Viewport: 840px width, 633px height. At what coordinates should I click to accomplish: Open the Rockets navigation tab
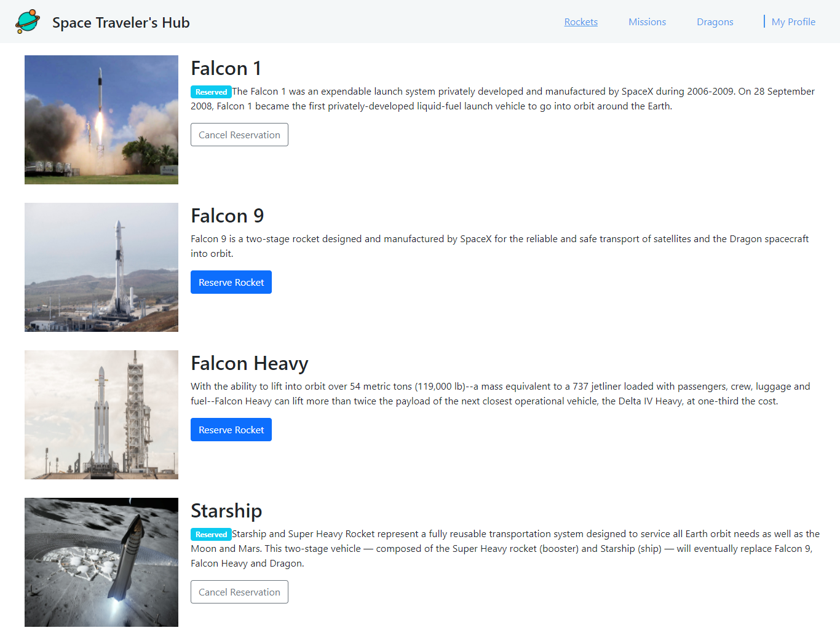(x=580, y=22)
